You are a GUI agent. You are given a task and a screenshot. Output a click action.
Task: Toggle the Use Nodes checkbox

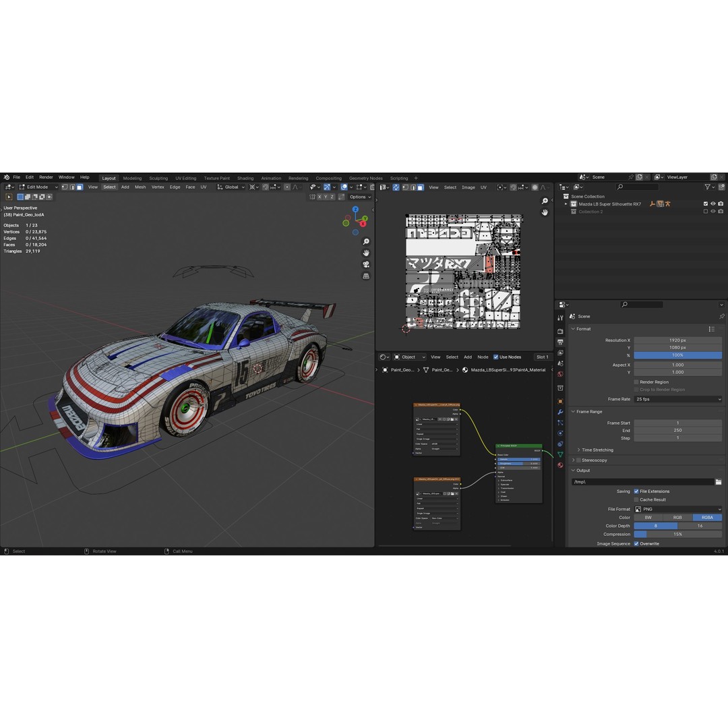coord(495,357)
